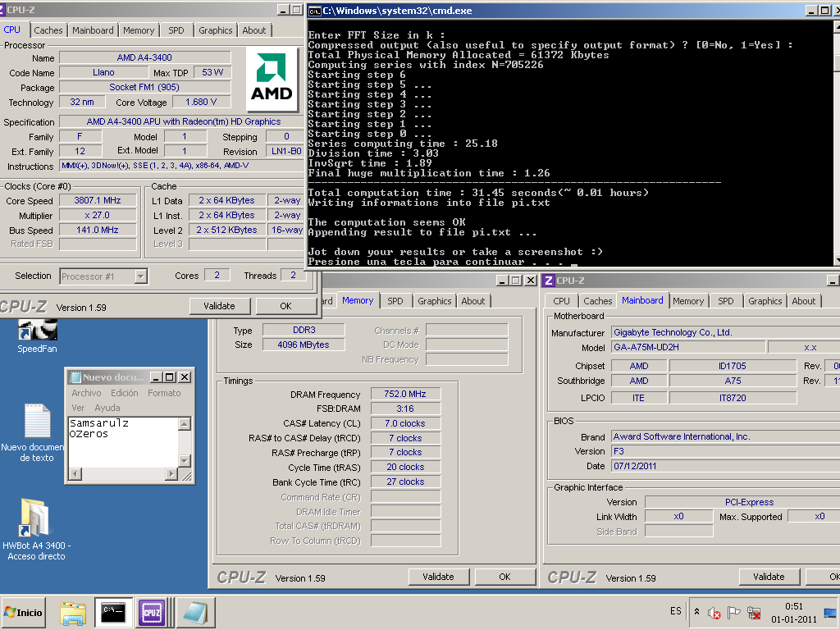Open the Ver menu in Notepad
The height and width of the screenshot is (630, 840).
click(78, 408)
